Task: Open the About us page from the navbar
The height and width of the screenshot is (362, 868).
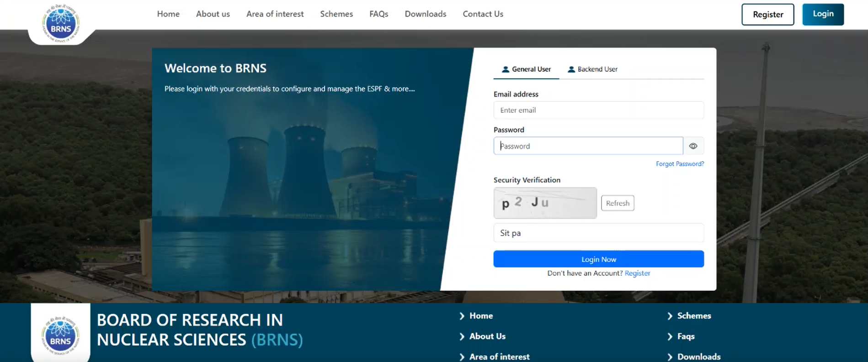Action: point(213,14)
